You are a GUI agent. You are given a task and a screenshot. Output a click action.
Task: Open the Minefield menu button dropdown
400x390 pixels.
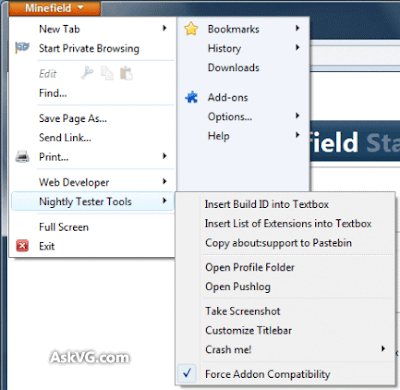coord(55,8)
